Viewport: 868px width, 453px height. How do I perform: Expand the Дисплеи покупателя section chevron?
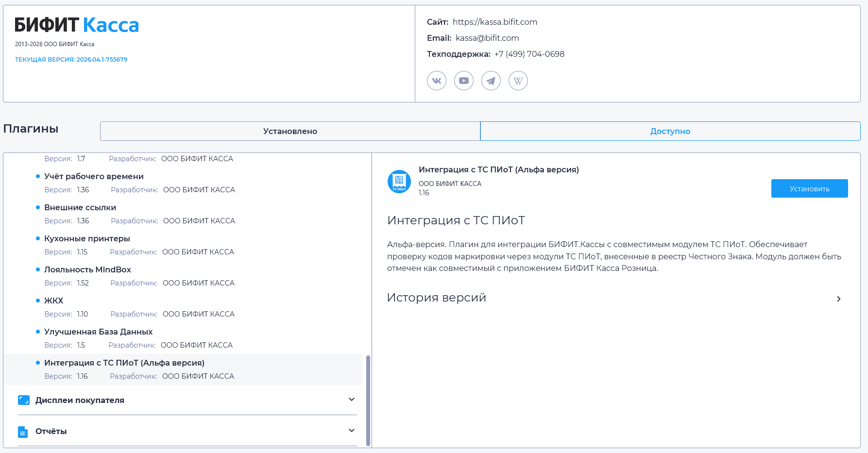352,400
